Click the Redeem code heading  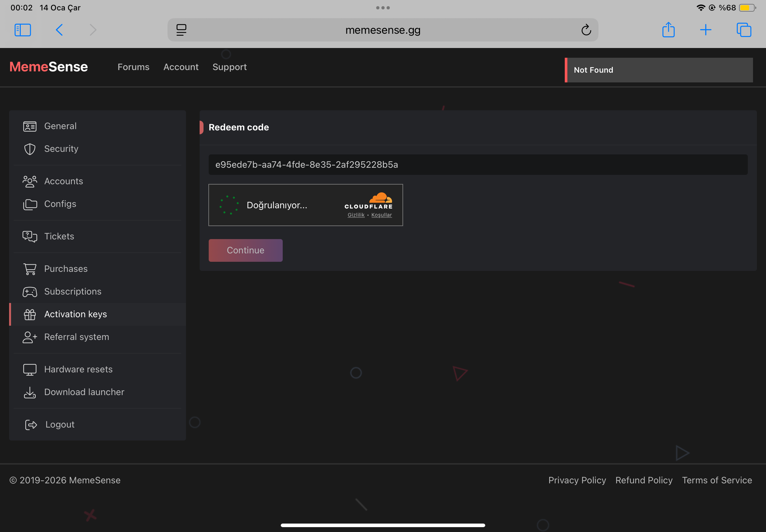(239, 127)
